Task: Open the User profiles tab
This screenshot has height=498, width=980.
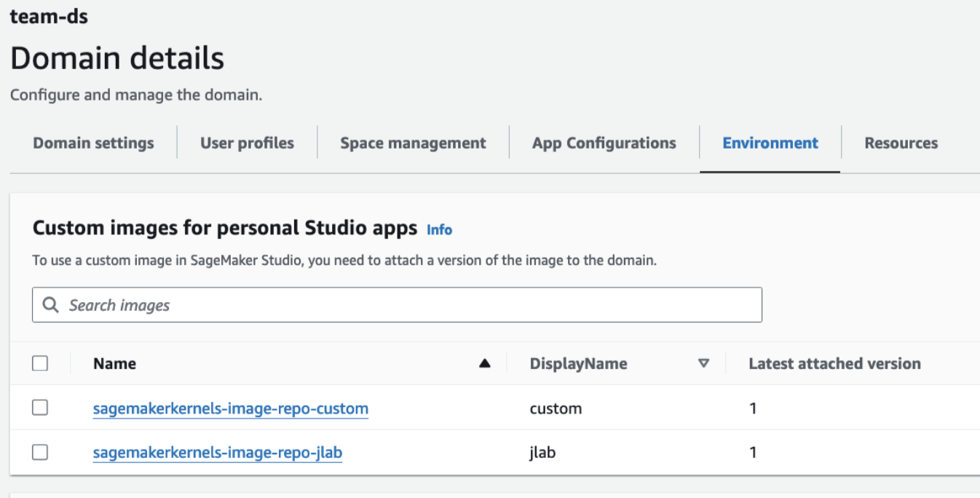Action: pos(247,143)
